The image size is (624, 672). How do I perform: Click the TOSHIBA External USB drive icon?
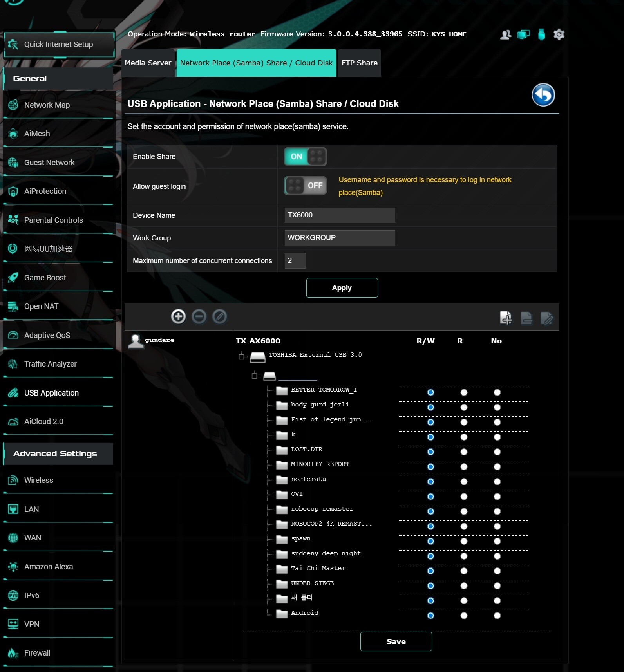[258, 357]
